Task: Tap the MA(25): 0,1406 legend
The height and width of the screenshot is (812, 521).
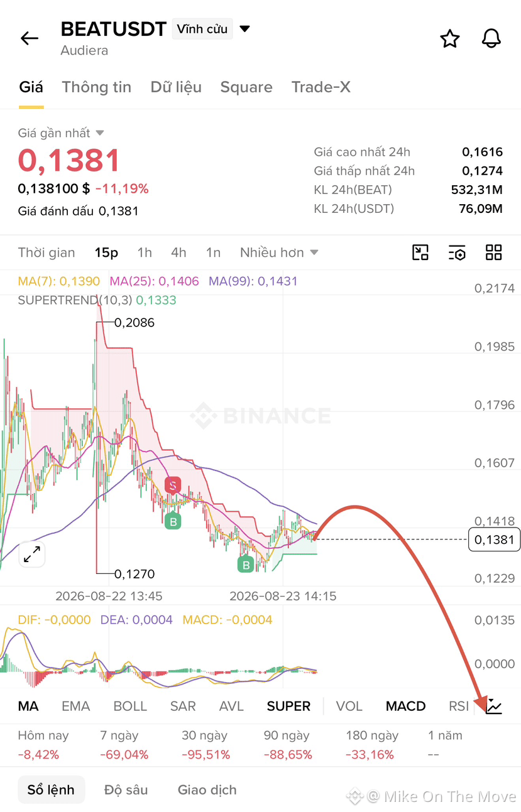Action: coord(155,281)
